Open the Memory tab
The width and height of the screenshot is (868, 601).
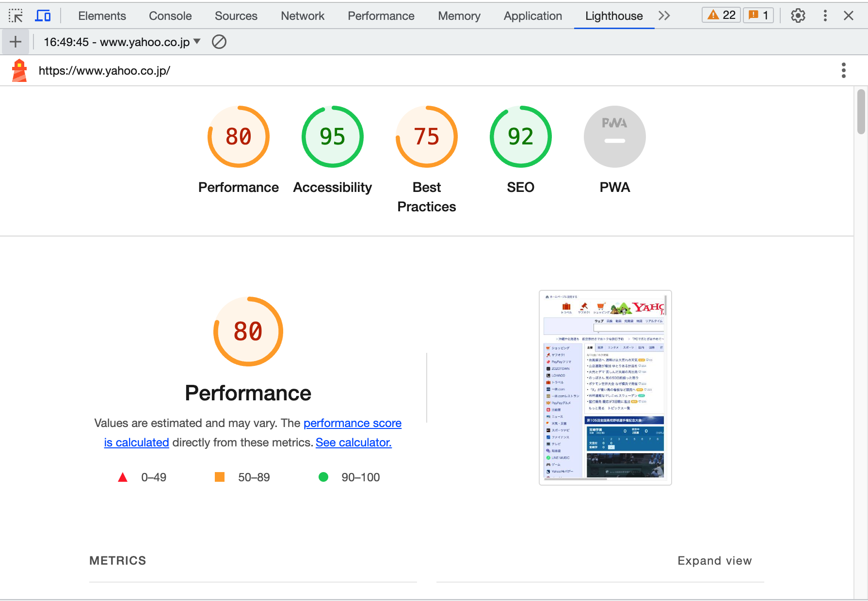(459, 16)
